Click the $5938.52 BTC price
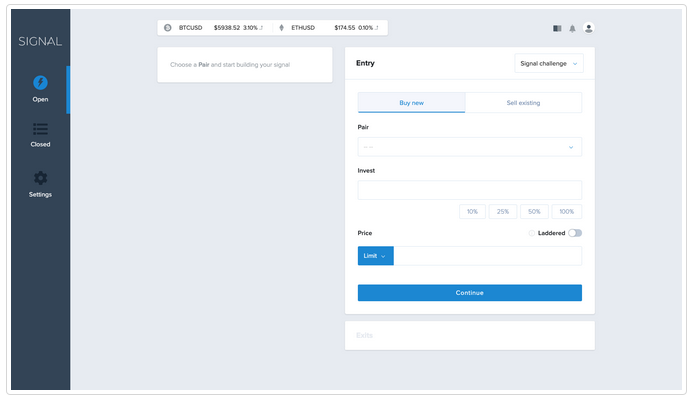Screen dimensions: 696x399 click(x=227, y=28)
